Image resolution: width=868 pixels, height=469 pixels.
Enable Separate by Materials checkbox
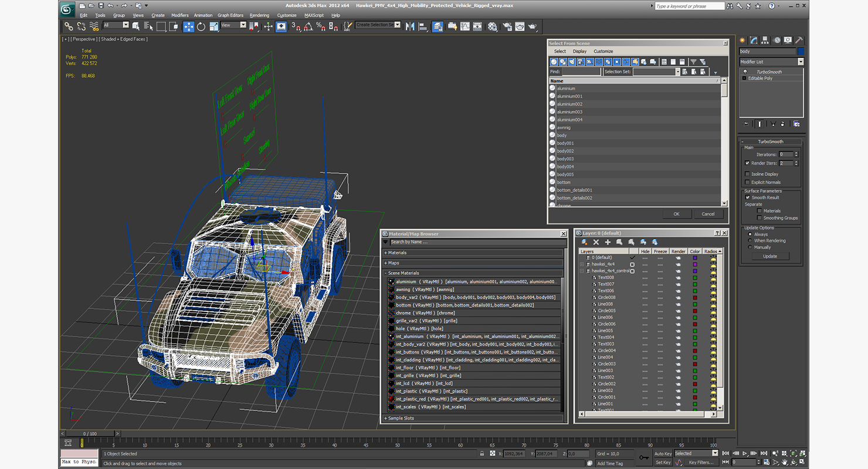pyautogui.click(x=759, y=211)
